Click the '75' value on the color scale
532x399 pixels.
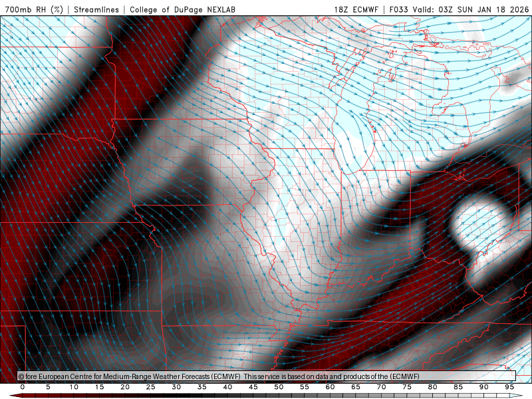point(407,387)
